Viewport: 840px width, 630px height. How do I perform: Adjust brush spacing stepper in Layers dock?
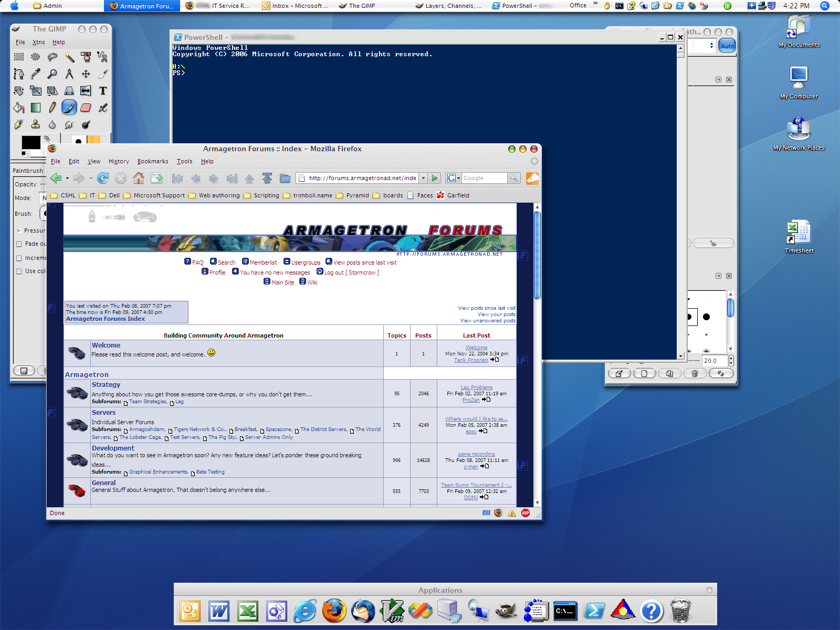(731, 361)
